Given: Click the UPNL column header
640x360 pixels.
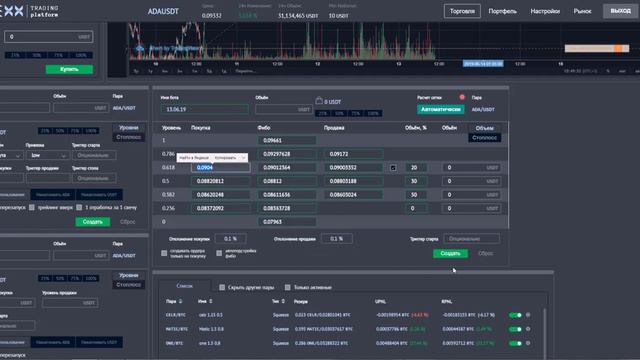Looking at the screenshot, I should (380, 302).
